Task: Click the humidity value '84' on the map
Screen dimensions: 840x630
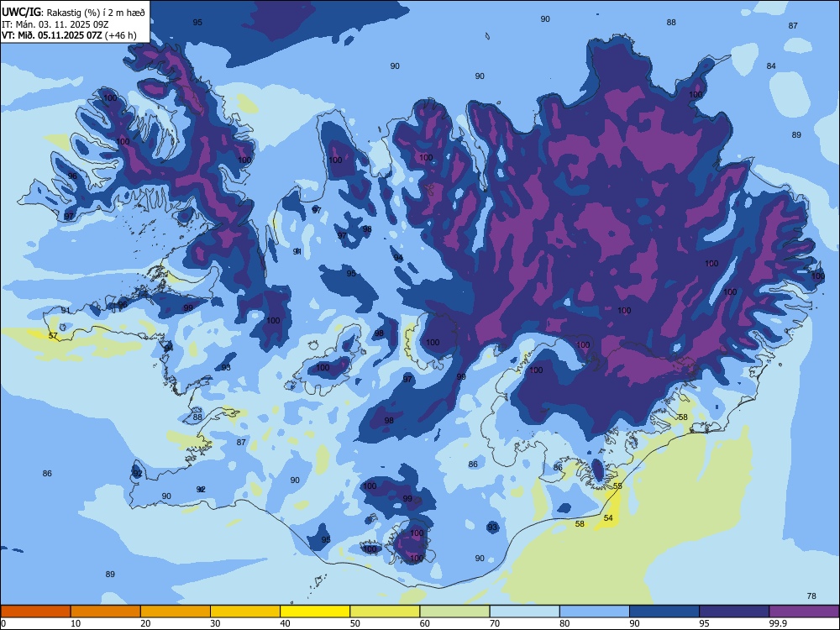Action: 771,66
